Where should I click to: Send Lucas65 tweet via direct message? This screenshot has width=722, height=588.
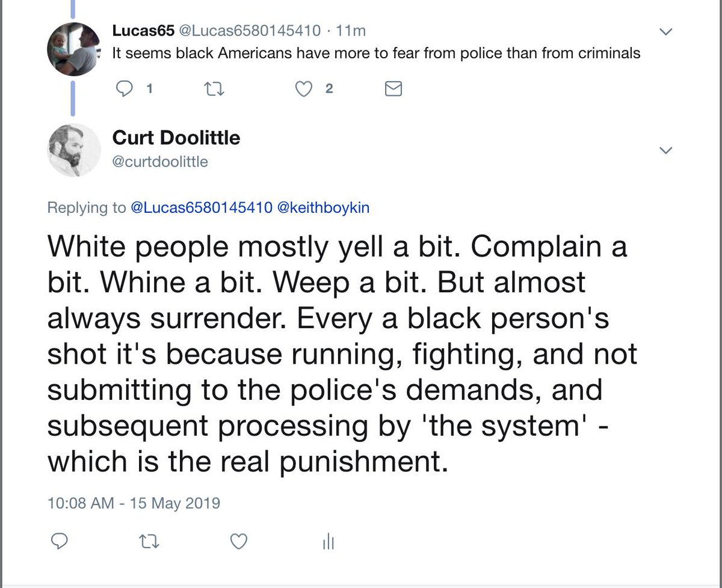[x=393, y=89]
